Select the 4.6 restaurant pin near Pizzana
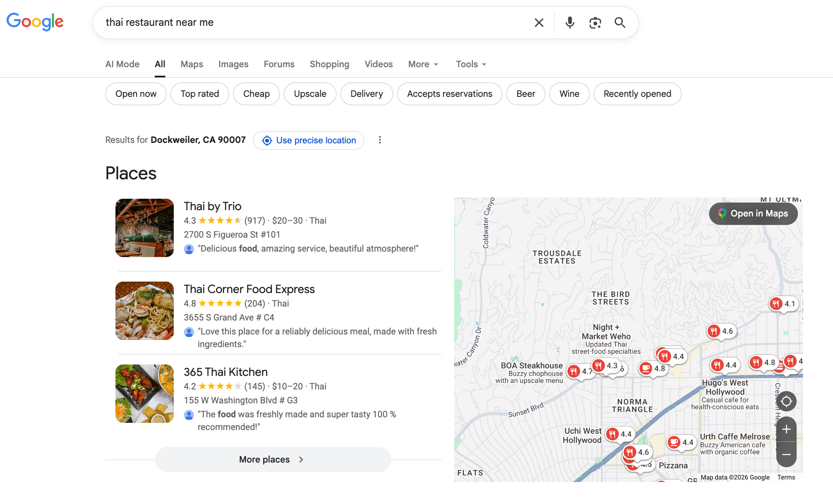Image resolution: width=833 pixels, height=504 pixels. pos(637,452)
